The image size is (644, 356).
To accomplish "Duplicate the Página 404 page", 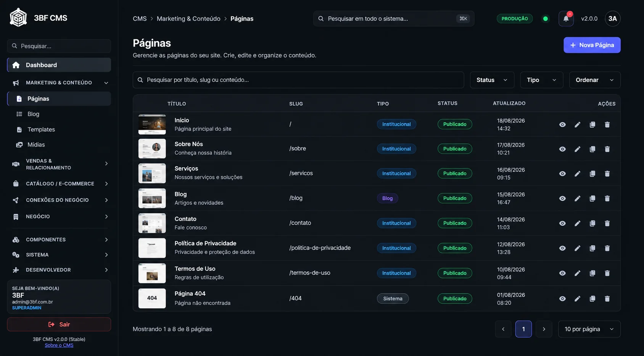I will click(x=592, y=299).
